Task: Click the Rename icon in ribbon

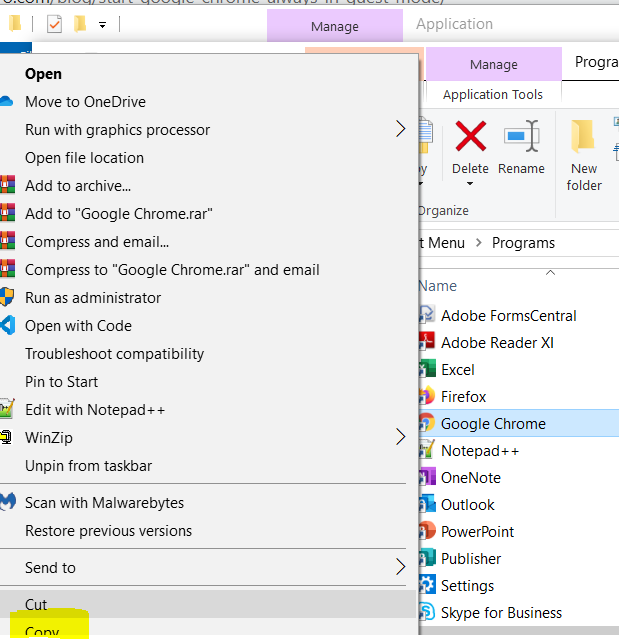Action: pyautogui.click(x=521, y=137)
